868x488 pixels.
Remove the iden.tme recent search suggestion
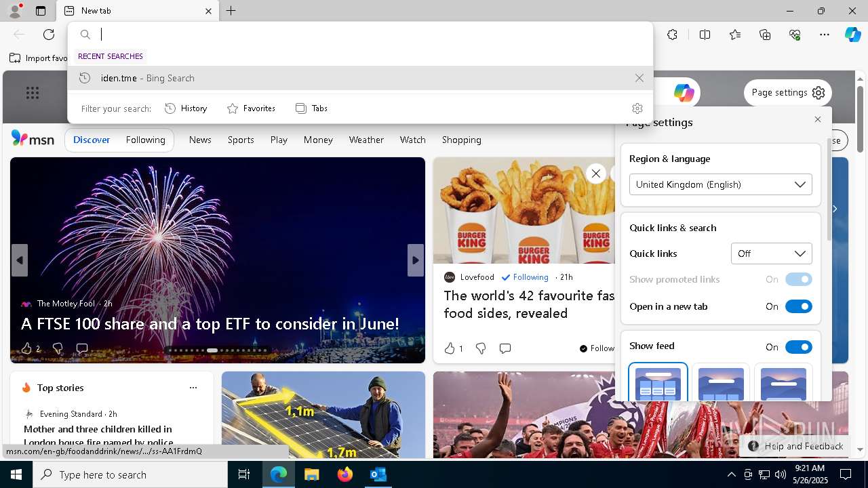pyautogui.click(x=639, y=78)
